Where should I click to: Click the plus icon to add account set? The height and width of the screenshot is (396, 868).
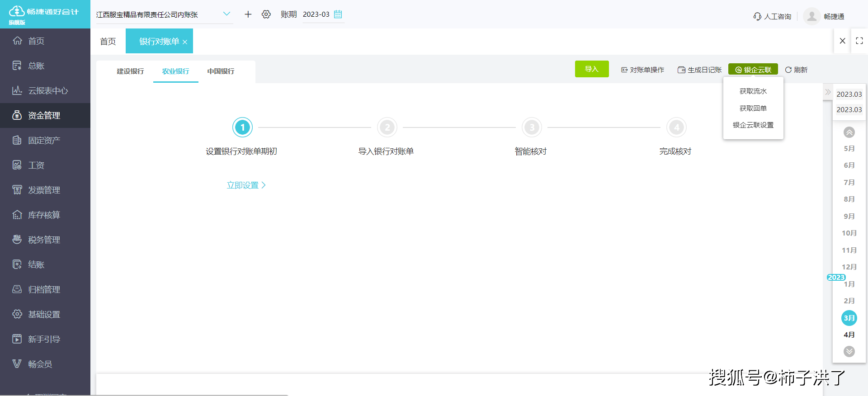coord(248,14)
